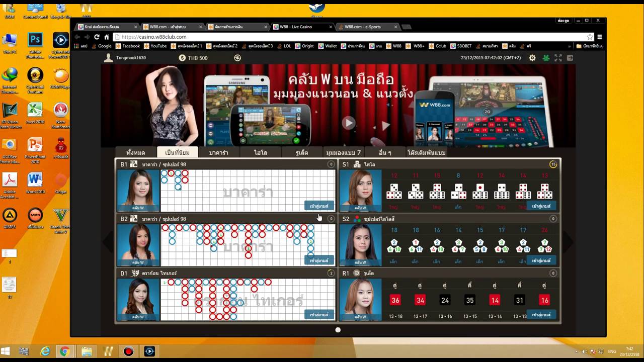644x362 pixels.
Task: Open the Excel 2010 desktop icon
Action: point(35,113)
